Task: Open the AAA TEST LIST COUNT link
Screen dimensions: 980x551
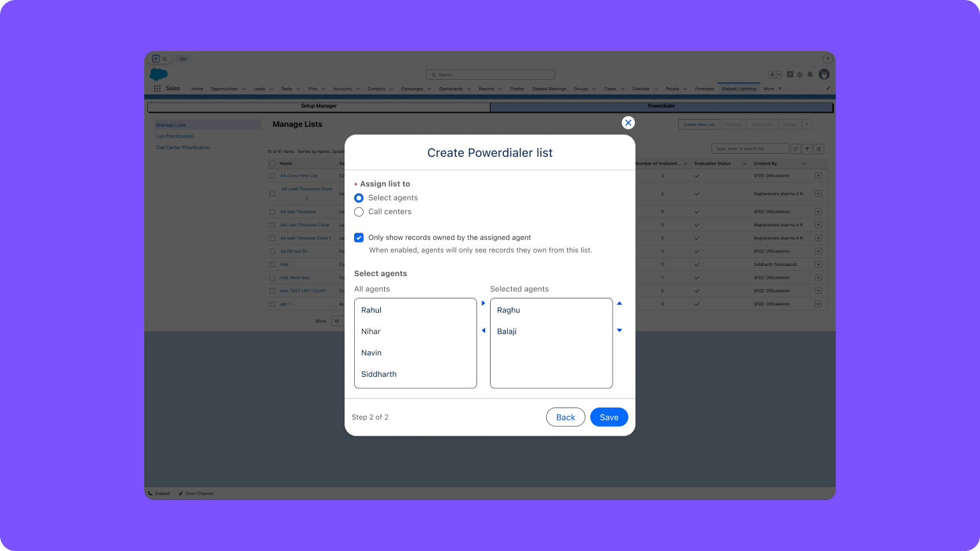Action: [303, 291]
